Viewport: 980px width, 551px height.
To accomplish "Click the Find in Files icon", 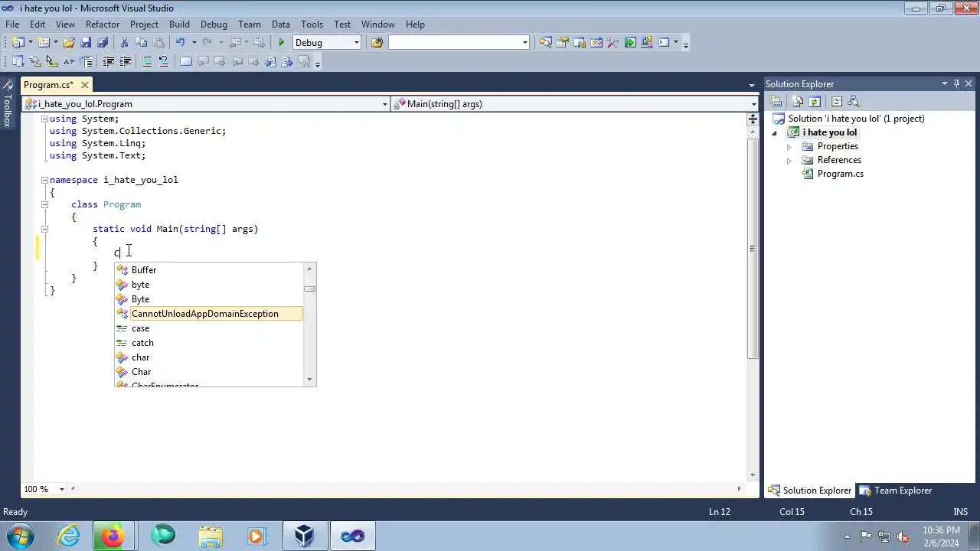I will point(377,43).
